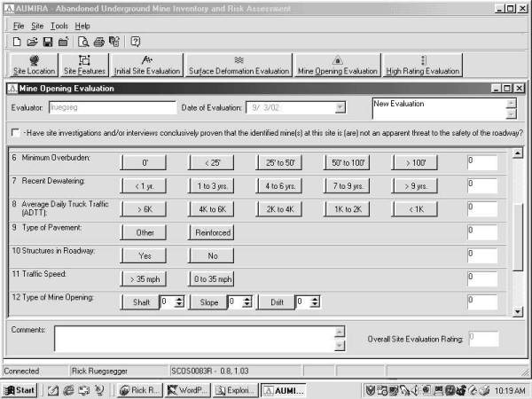Screen dimensions: 532x399
Task: Expand the Date of Evaluation dropdown
Action: click(x=340, y=108)
